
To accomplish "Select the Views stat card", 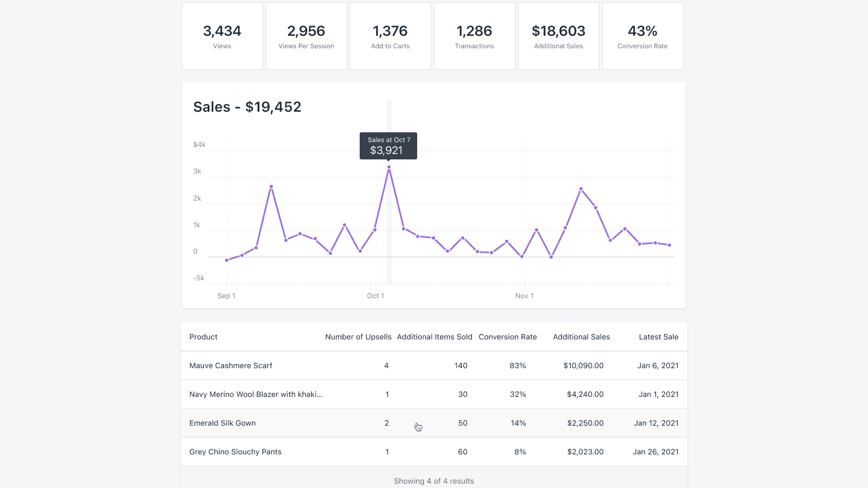I will pyautogui.click(x=222, y=35).
